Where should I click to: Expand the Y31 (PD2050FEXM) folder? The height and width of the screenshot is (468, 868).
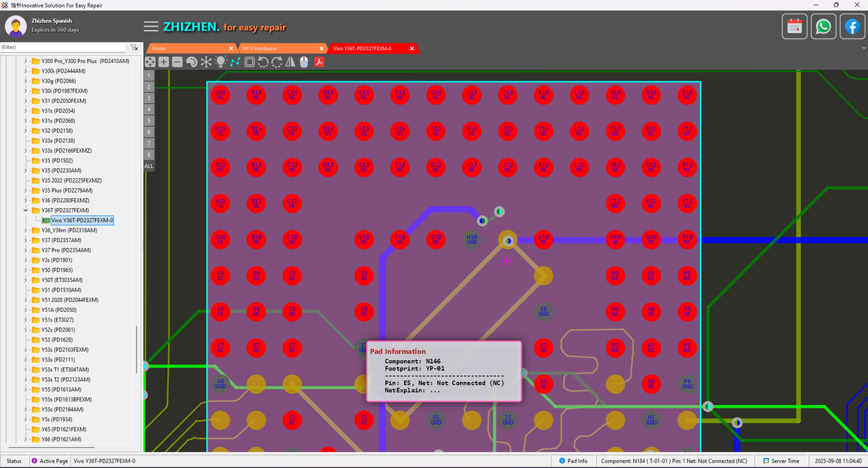[x=26, y=100]
